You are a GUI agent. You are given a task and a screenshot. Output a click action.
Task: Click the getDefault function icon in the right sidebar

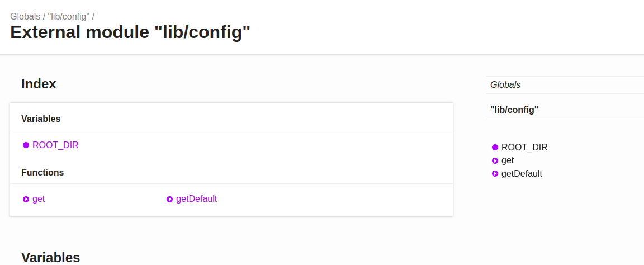[x=495, y=174]
